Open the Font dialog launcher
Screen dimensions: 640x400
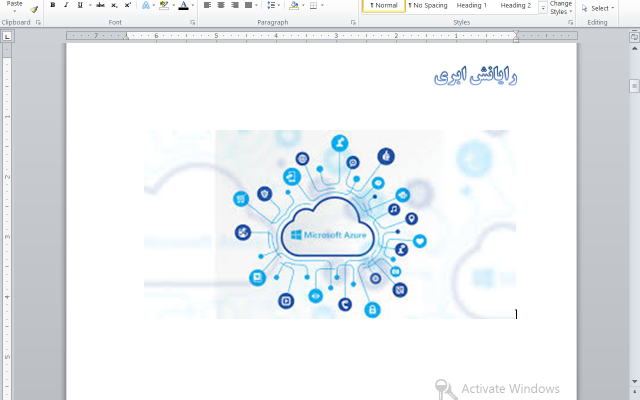tap(192, 22)
